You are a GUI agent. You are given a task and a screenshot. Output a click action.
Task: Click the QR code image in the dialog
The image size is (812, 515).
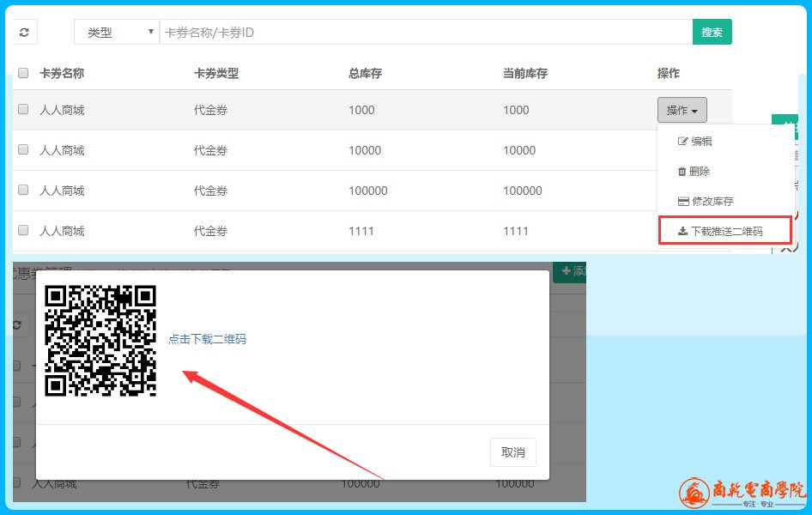pyautogui.click(x=100, y=340)
